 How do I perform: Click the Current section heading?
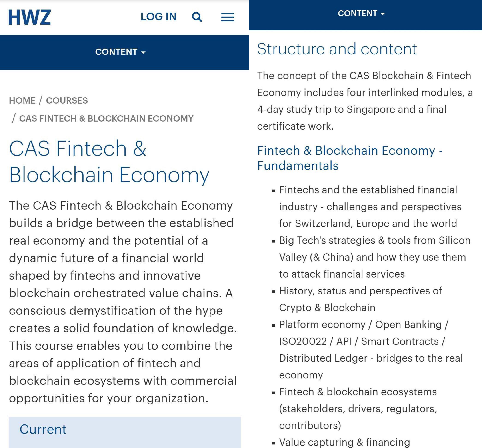(x=43, y=429)
